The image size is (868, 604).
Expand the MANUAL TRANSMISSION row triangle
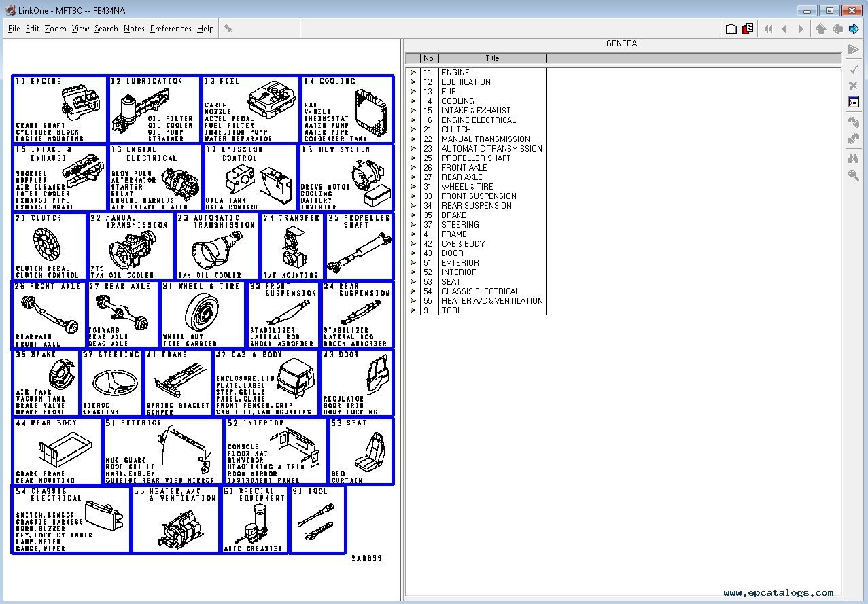coord(413,139)
